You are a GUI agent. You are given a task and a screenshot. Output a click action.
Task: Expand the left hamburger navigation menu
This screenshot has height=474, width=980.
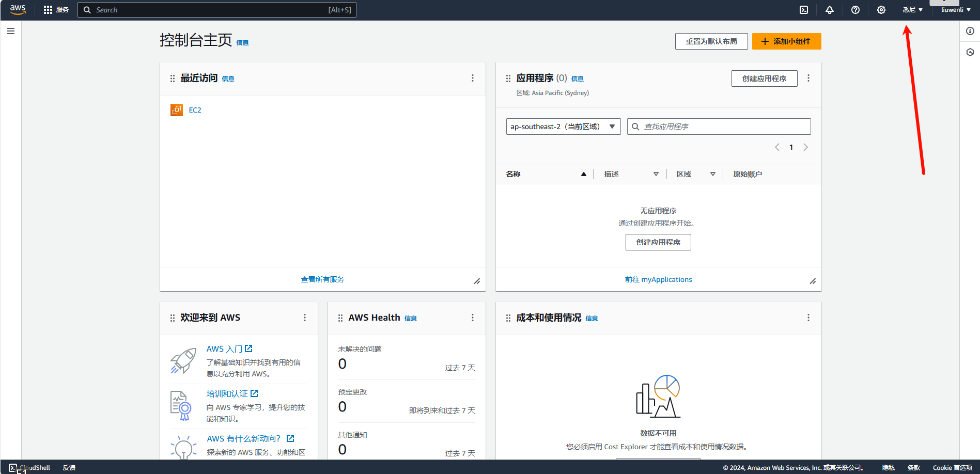[11, 31]
